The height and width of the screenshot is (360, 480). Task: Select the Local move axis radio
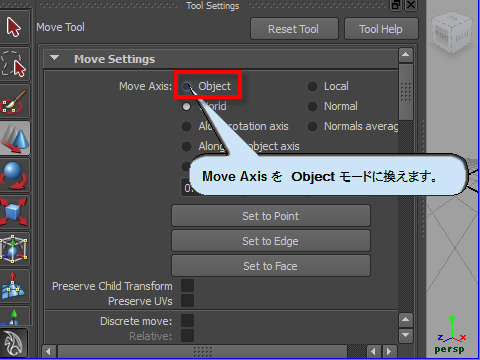coord(312,86)
